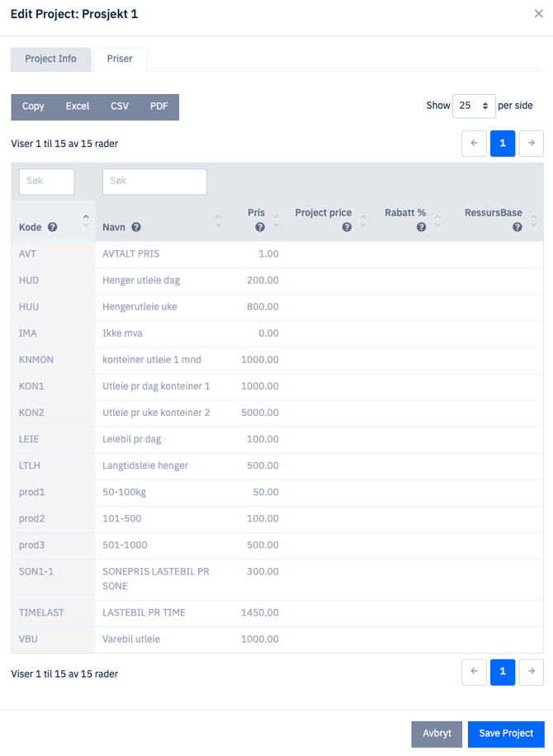The height and width of the screenshot is (756, 553).
Task: Close the Edit Project dialog with X
Action: [538, 14]
